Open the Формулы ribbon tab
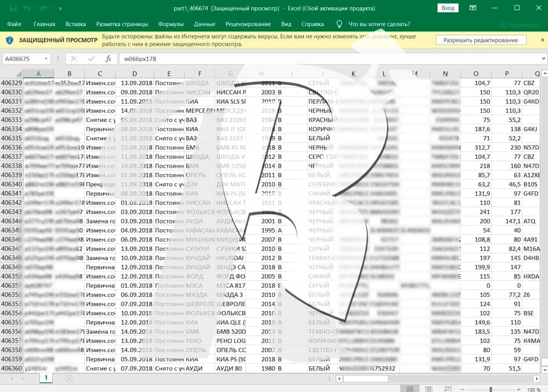548x392 pixels. (x=171, y=24)
